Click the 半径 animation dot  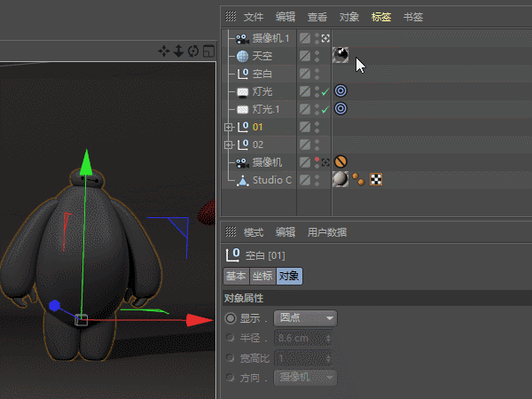pos(231,338)
